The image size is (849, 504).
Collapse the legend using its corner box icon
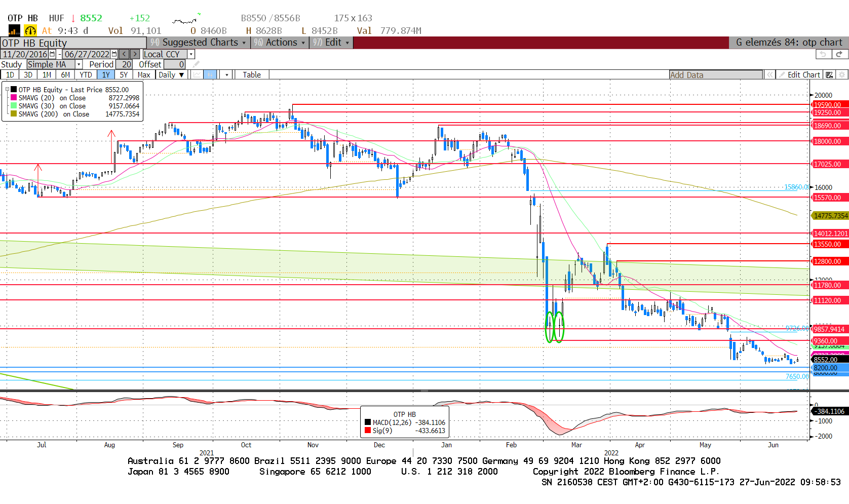pyautogui.click(x=7, y=89)
